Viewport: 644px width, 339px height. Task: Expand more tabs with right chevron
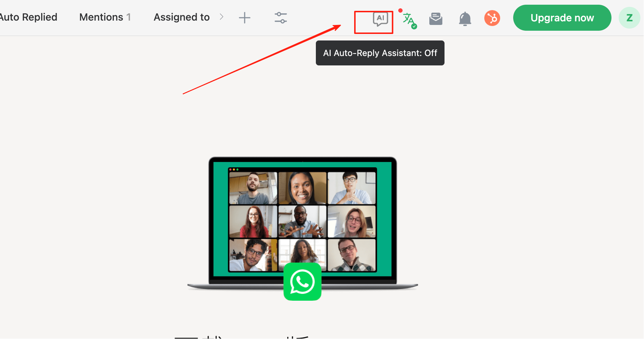point(222,17)
